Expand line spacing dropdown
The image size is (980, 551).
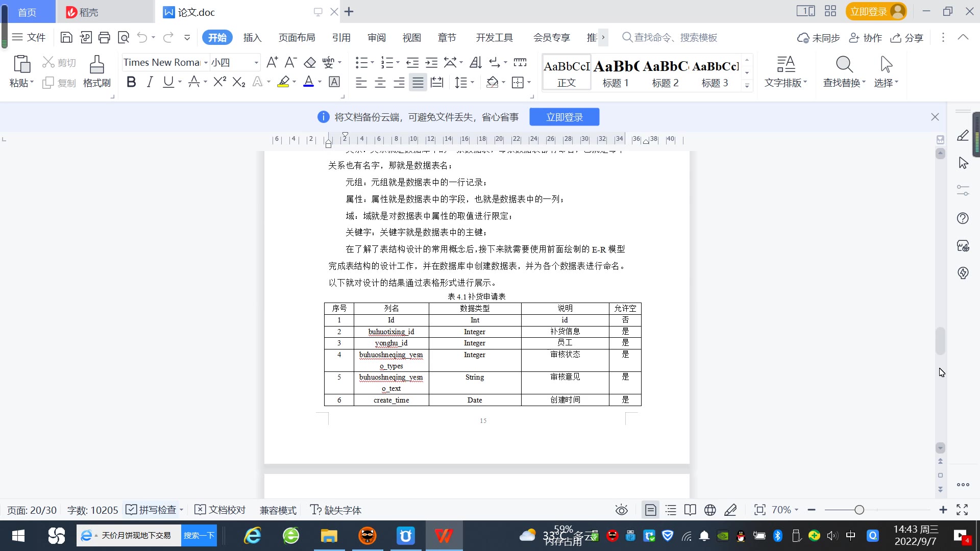(472, 82)
